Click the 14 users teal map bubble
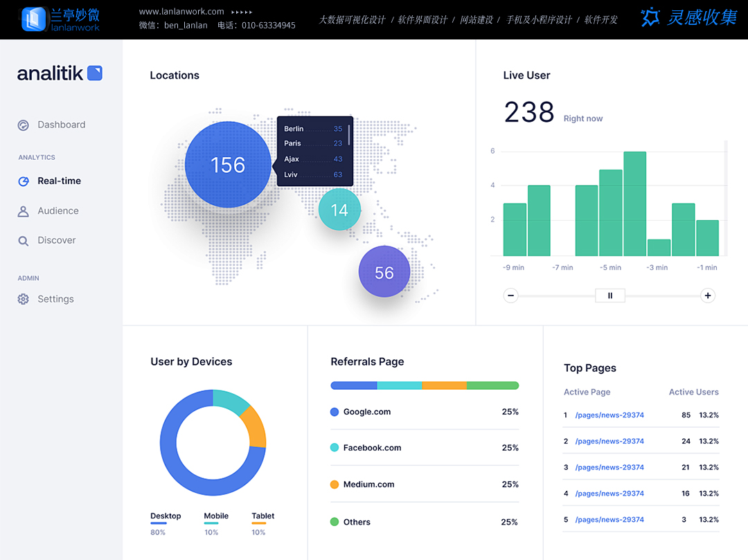The image size is (748, 560). click(339, 210)
